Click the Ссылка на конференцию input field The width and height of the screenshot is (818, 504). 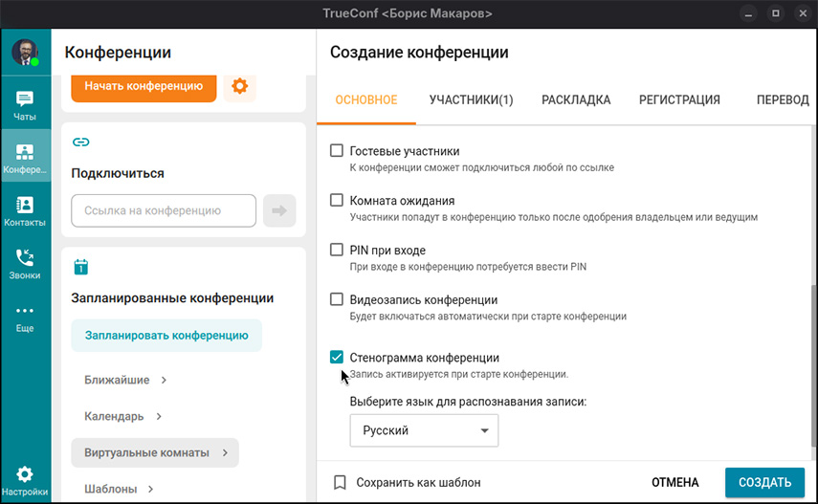pos(164,210)
